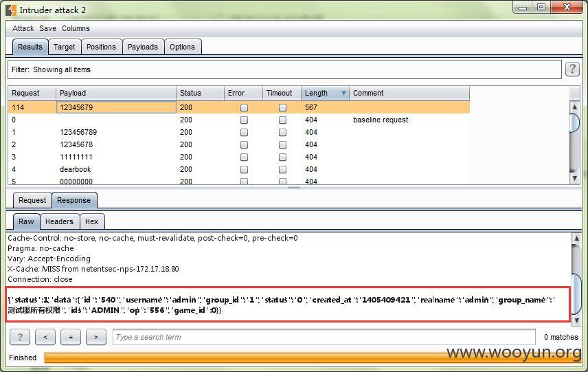Click the response pane scrollbar thumb
Image resolution: width=588 pixels, height=372 pixels.
576,292
